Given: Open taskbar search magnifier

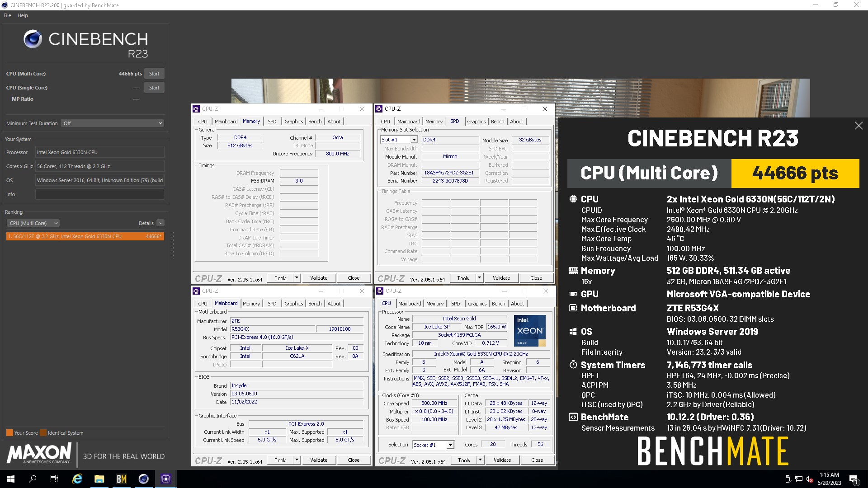Looking at the screenshot, I should click(33, 479).
